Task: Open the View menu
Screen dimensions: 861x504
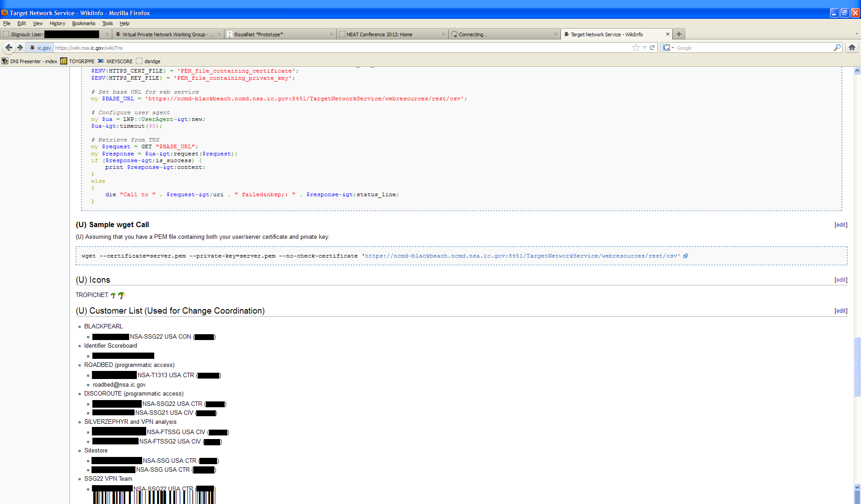Action: [x=38, y=23]
